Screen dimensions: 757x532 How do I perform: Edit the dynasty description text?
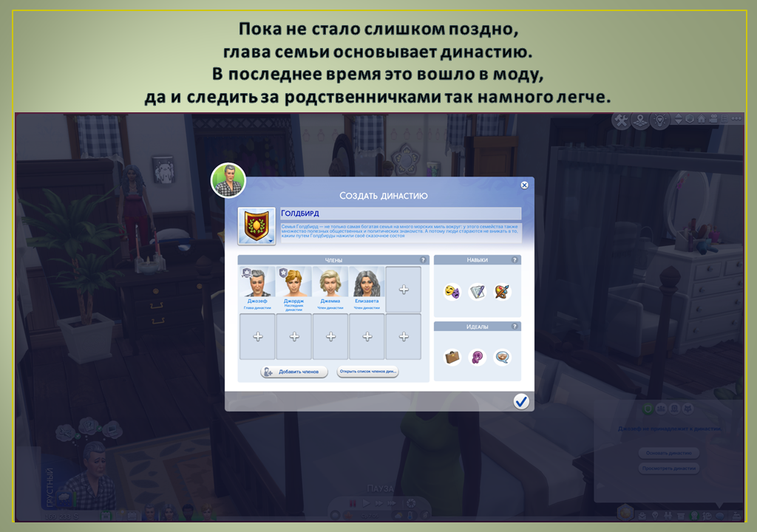point(401,232)
